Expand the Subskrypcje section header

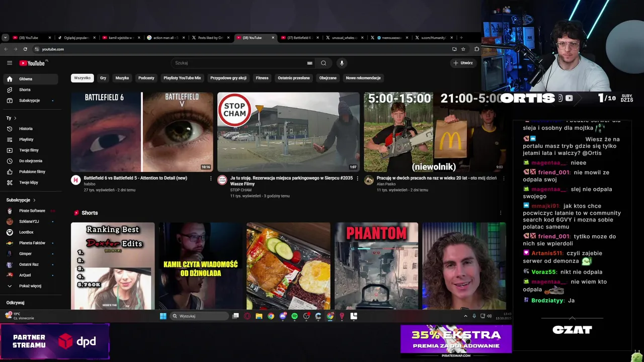point(21,200)
